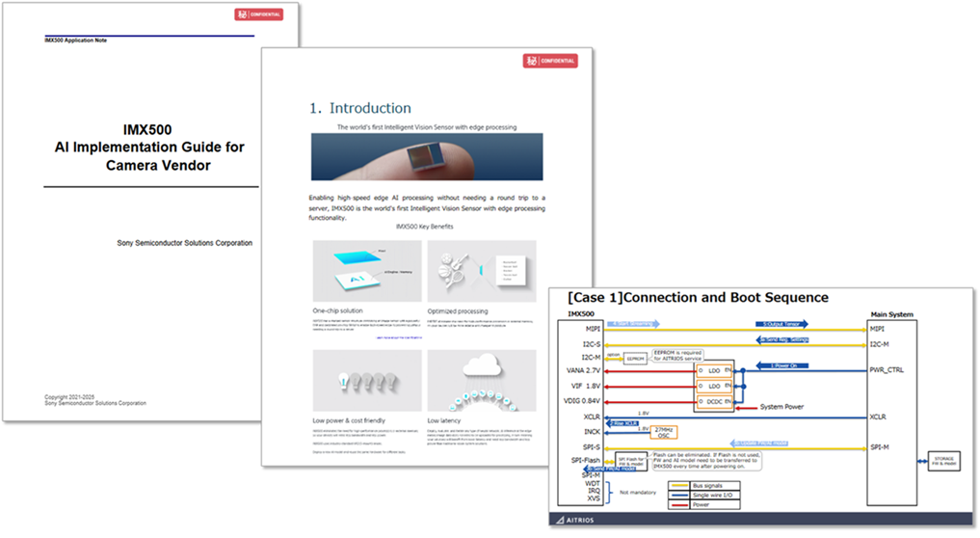Click the 'One-chip solution' caption
The height and width of the screenshot is (538, 980).
tap(337, 310)
